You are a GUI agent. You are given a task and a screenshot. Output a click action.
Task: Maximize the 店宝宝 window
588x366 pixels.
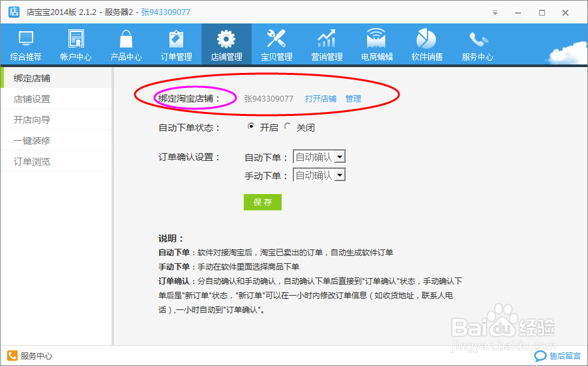542,13
